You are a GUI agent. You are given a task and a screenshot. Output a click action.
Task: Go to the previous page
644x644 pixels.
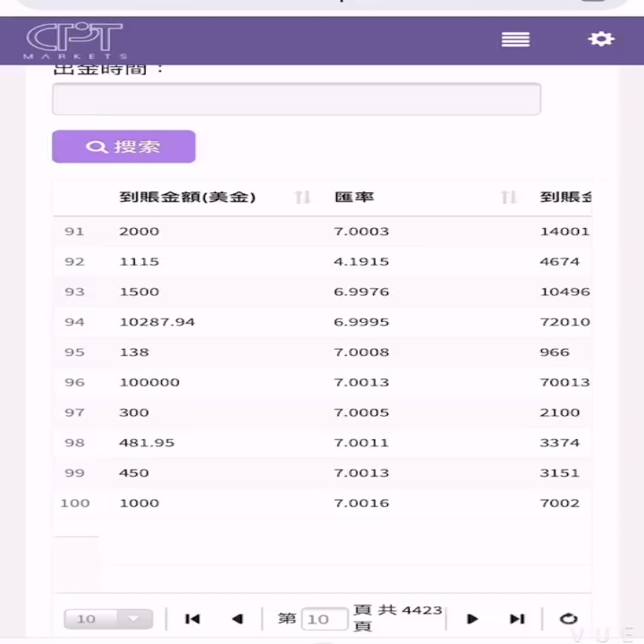[237, 619]
